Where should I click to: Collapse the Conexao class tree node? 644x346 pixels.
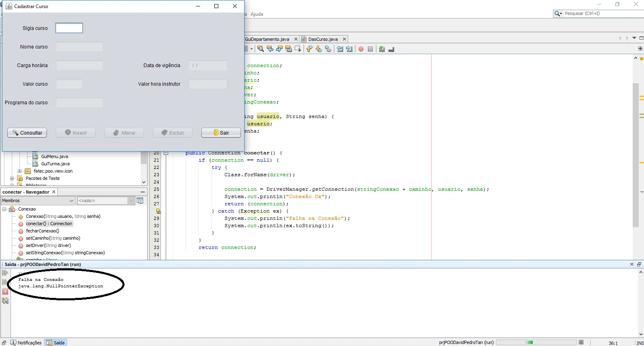coord(4,209)
